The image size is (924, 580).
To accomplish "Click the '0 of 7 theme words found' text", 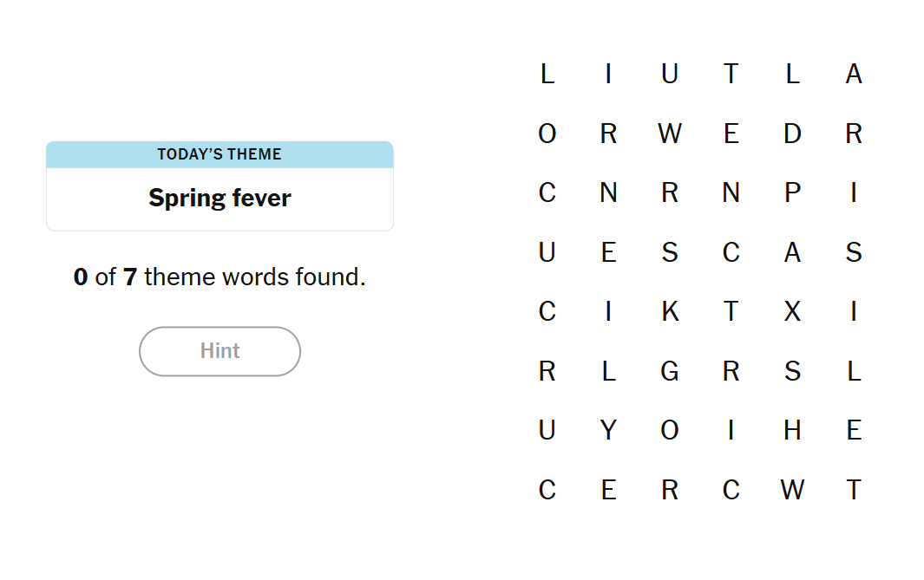I will [x=220, y=277].
